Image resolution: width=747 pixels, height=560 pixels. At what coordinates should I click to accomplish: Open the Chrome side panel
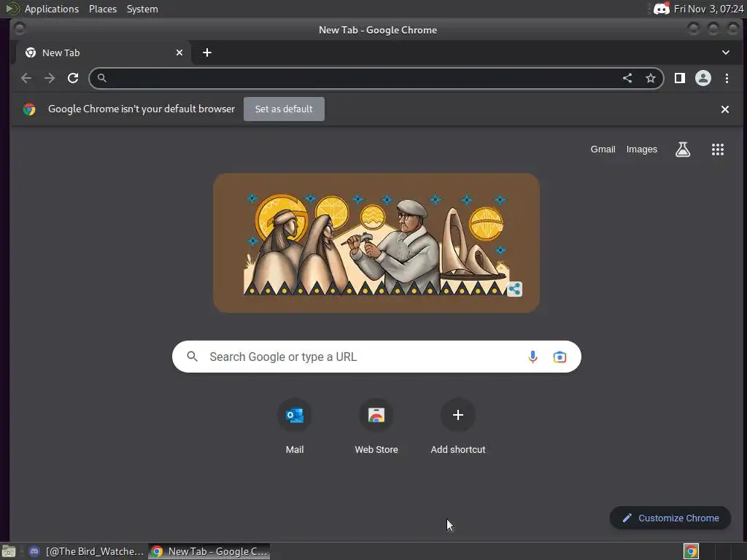pyautogui.click(x=680, y=78)
